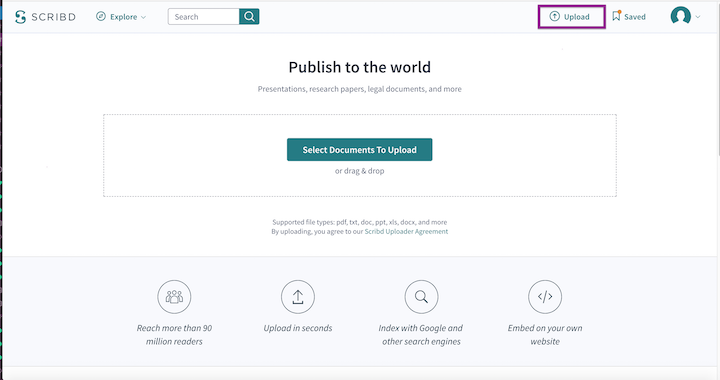Click the upload arrow icon in header
720x380 pixels.
[x=555, y=17]
